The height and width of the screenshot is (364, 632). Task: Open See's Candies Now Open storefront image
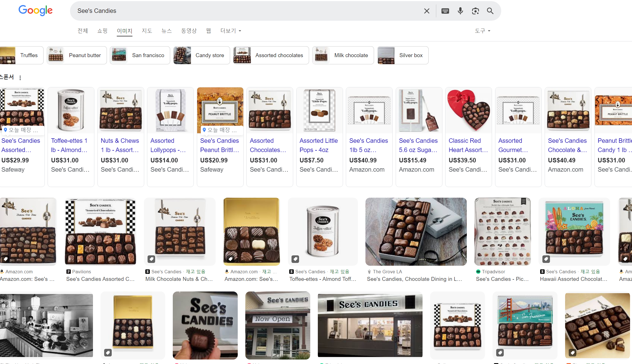click(x=277, y=325)
